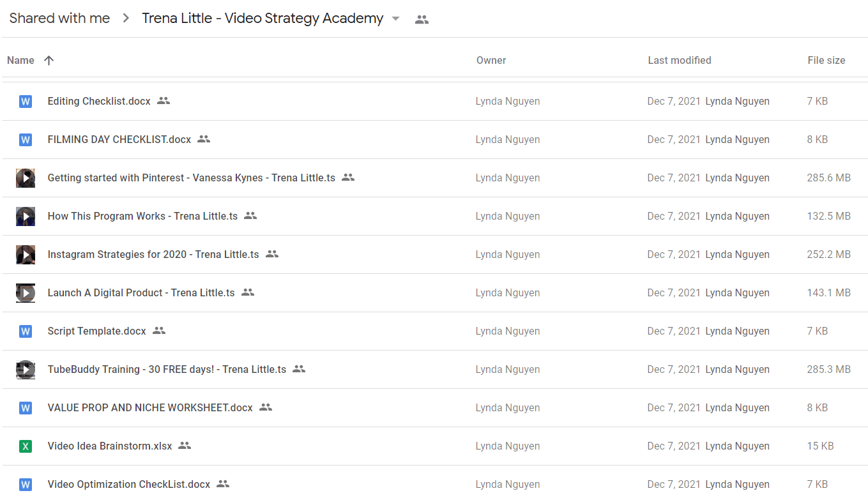Click the Name column header
This screenshot has height=500, width=868.
pos(20,60)
